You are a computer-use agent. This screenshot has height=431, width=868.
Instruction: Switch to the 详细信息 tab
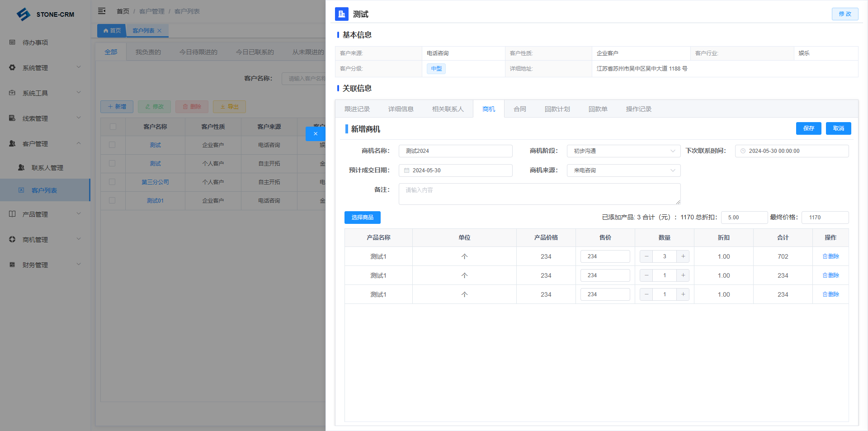point(401,109)
